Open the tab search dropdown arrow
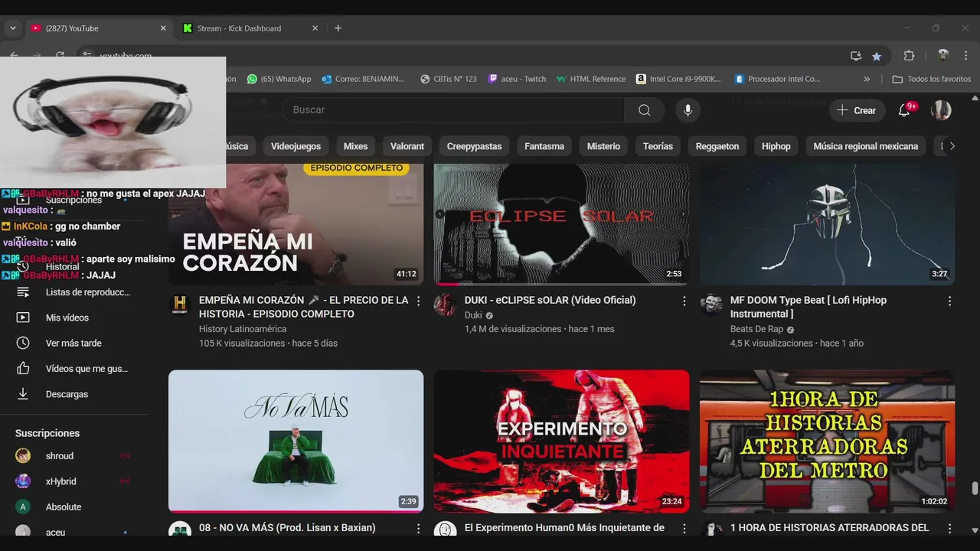 point(13,28)
